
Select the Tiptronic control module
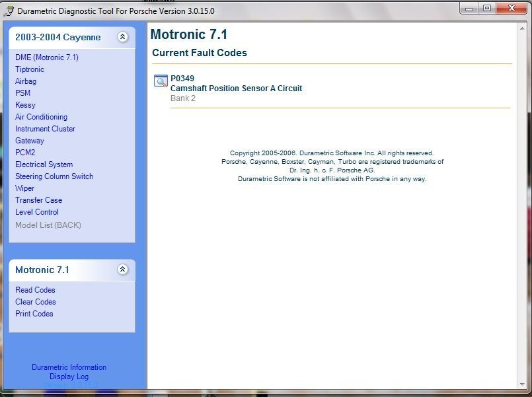[30, 69]
